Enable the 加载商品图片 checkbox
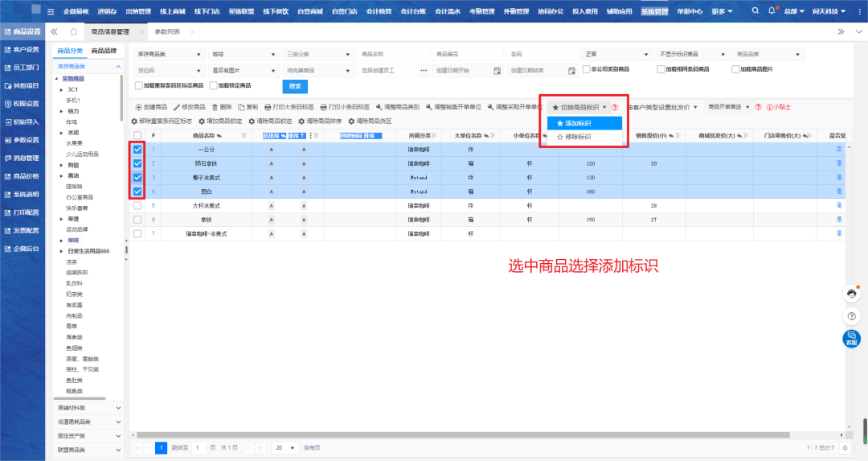 coord(735,69)
